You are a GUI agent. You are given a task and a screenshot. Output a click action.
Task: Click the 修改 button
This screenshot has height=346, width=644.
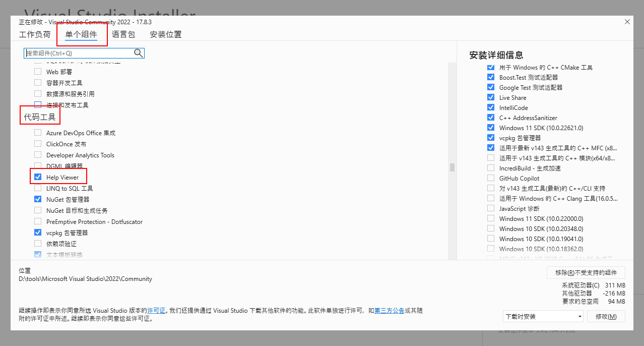pyautogui.click(x=606, y=316)
